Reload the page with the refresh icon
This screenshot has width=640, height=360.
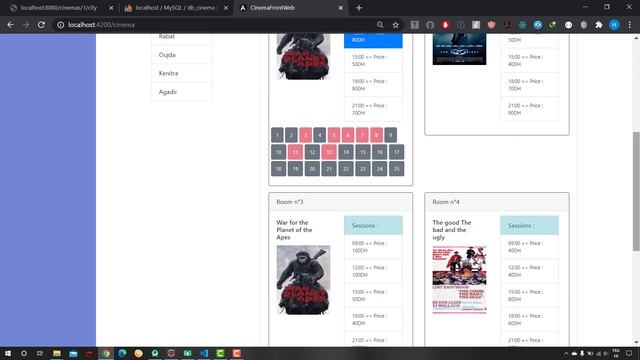tap(41, 25)
